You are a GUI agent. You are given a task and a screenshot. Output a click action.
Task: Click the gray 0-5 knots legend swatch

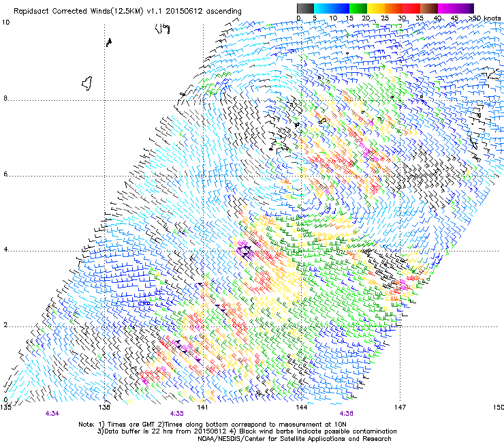(305, 8)
